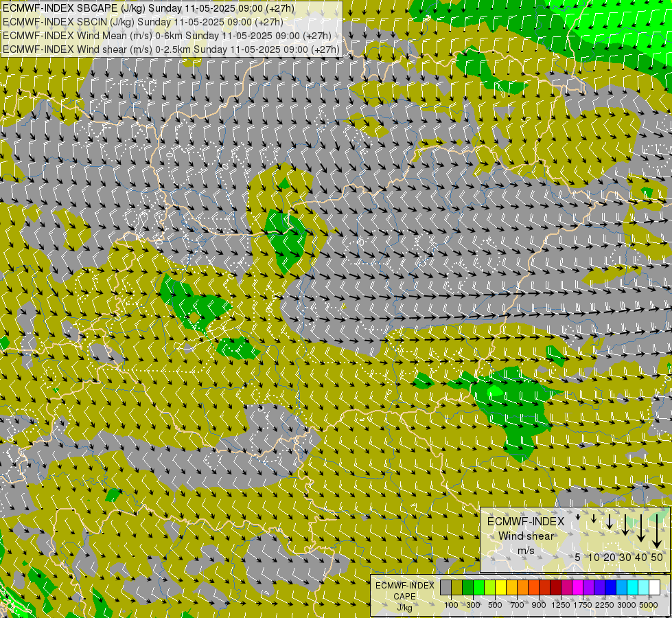Click the 'CAPE' legend title text
Screen dimensions: 672x618
click(x=404, y=597)
